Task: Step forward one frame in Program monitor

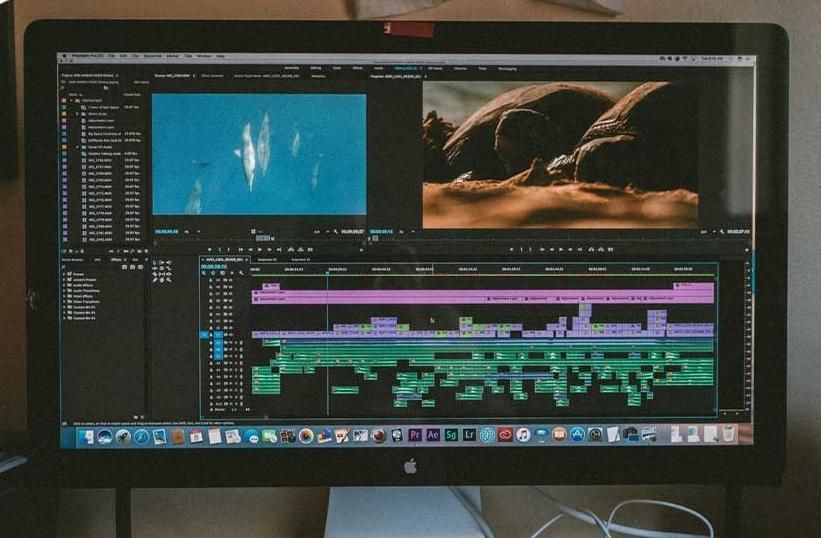Action: click(x=570, y=250)
